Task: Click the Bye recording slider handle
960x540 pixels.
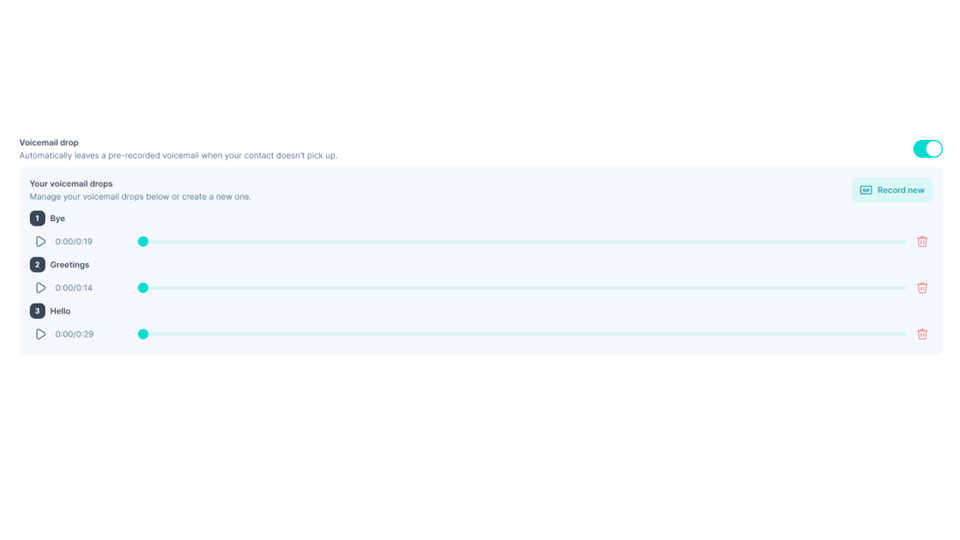Action: point(143,241)
